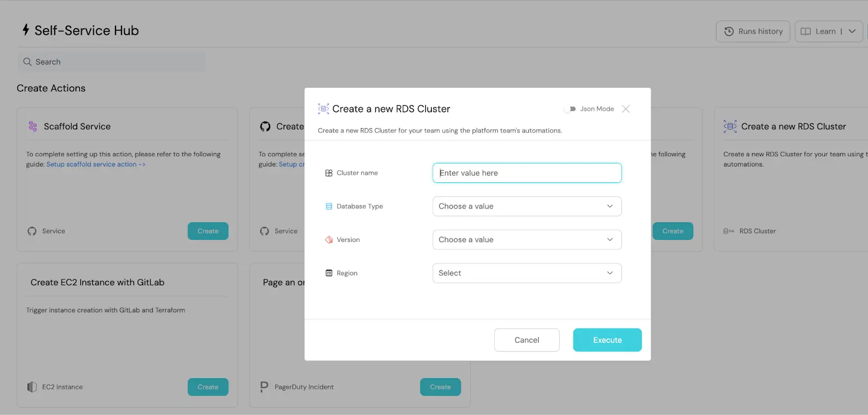Viewport: 868px width, 415px height.
Task: Click the Database Type field icon
Action: pos(329,207)
